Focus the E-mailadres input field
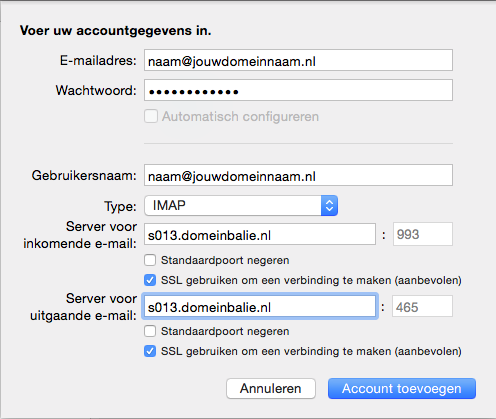The width and height of the screenshot is (496, 419). (298, 60)
